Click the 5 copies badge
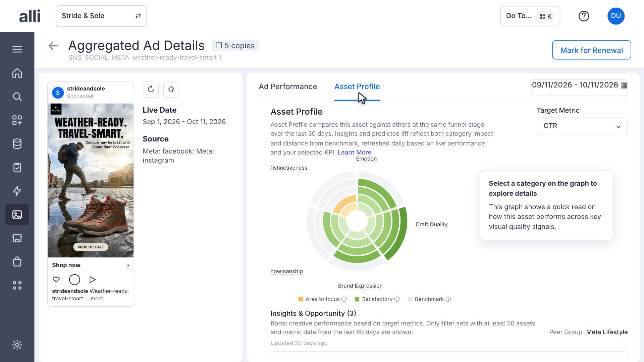Viewport: 644px width, 362px height. point(235,46)
